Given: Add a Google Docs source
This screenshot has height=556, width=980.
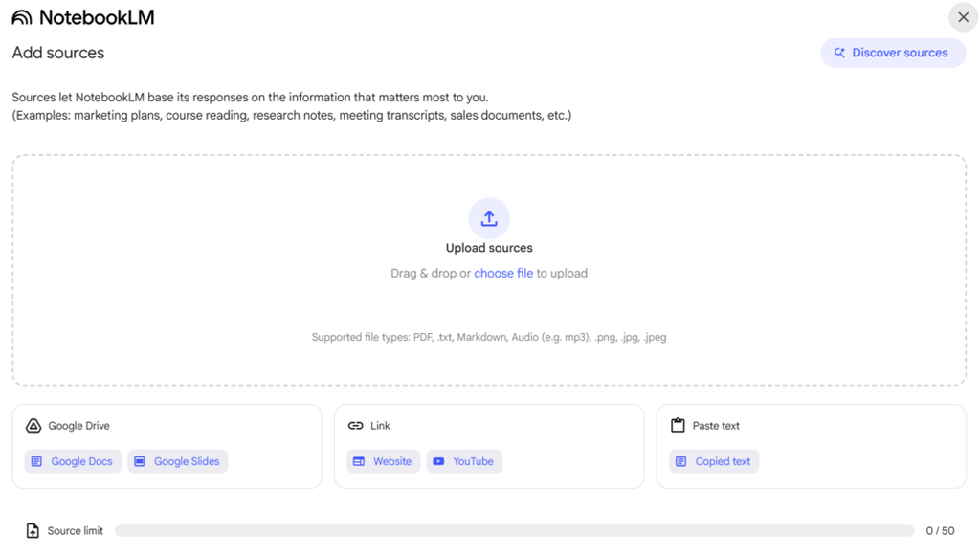Looking at the screenshot, I should (x=73, y=461).
